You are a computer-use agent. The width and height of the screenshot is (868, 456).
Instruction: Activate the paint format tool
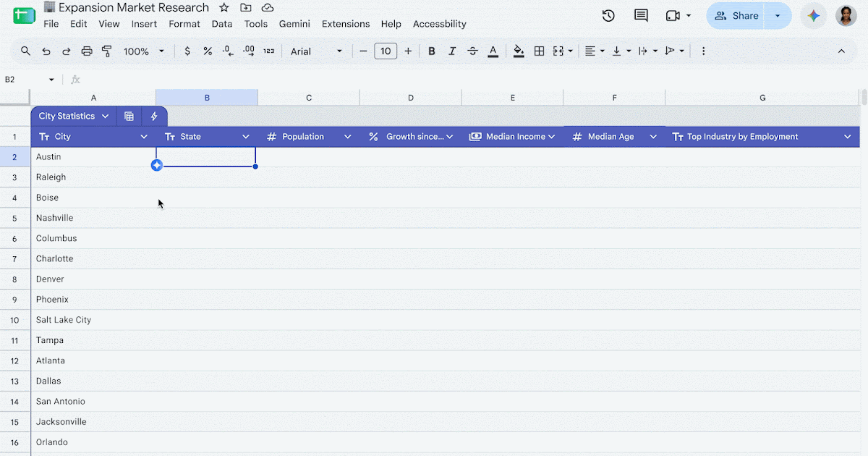(x=107, y=51)
